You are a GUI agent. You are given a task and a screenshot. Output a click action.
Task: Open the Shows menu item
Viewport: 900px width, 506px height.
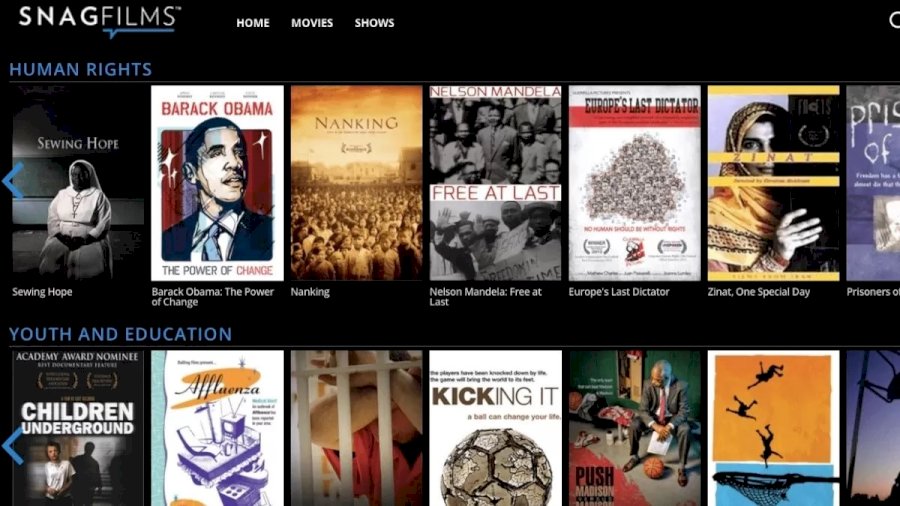pos(374,23)
